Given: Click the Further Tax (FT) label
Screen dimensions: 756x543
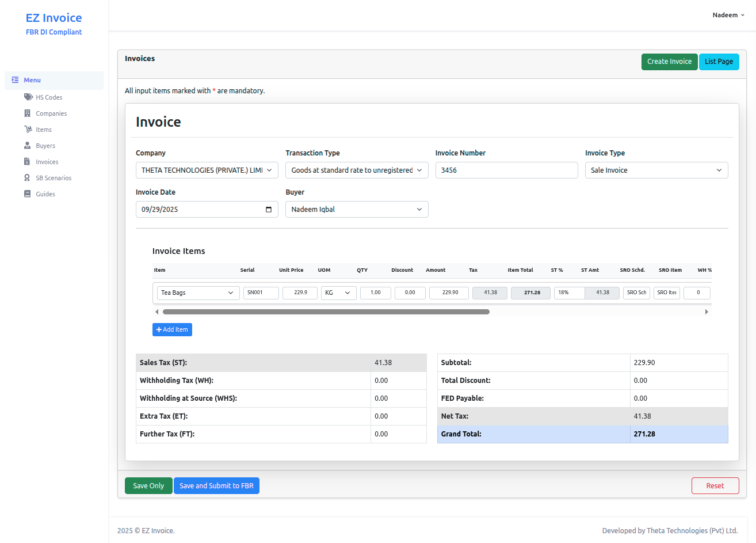Looking at the screenshot, I should 167,434.
